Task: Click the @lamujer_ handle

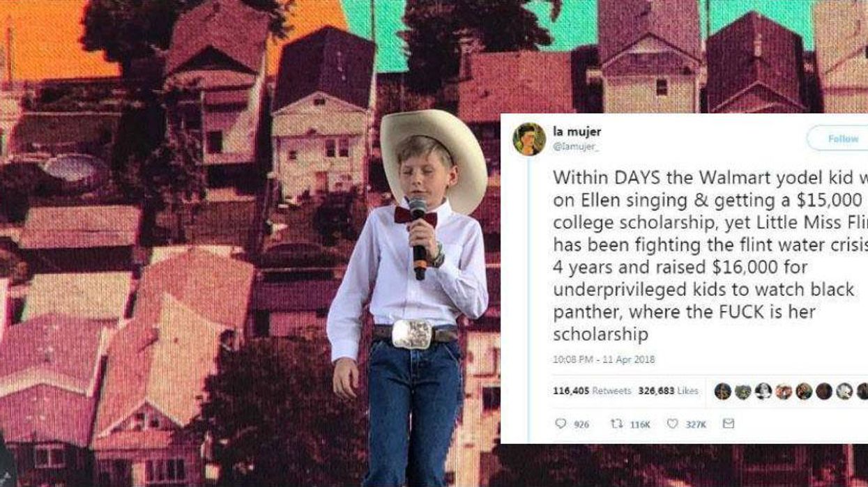Action: [575, 146]
